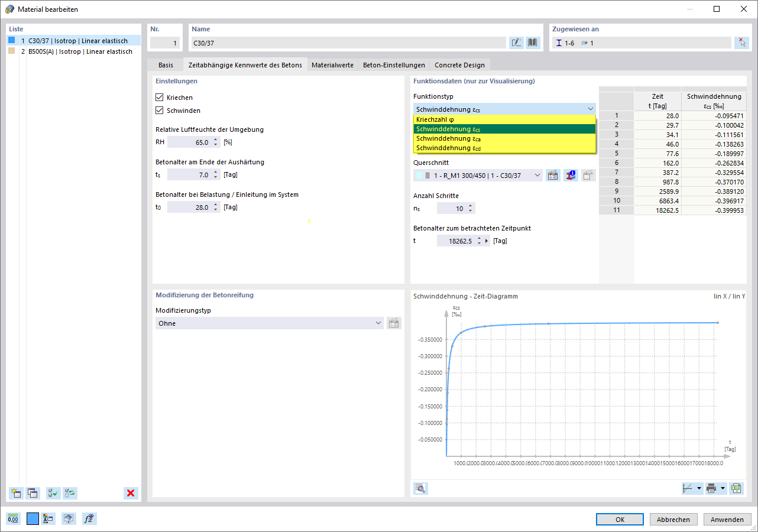Viewport: 758px width, 532px height.
Task: Toggle the Kriechen checkbox
Action: click(x=159, y=98)
